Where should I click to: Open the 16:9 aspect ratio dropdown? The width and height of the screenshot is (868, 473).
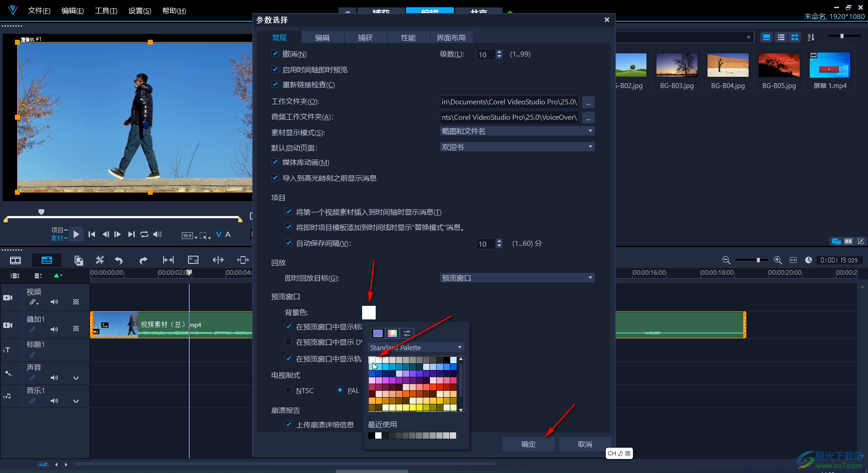[190, 235]
